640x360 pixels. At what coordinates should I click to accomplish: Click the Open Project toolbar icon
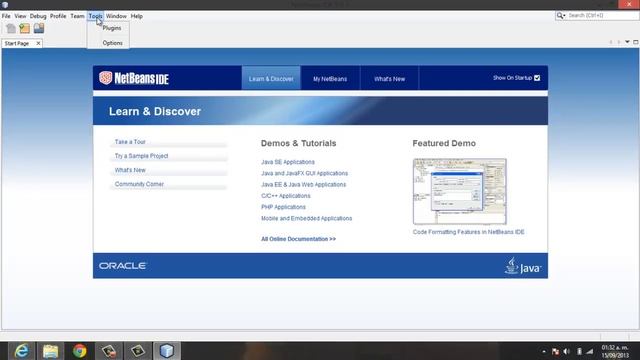point(39,28)
